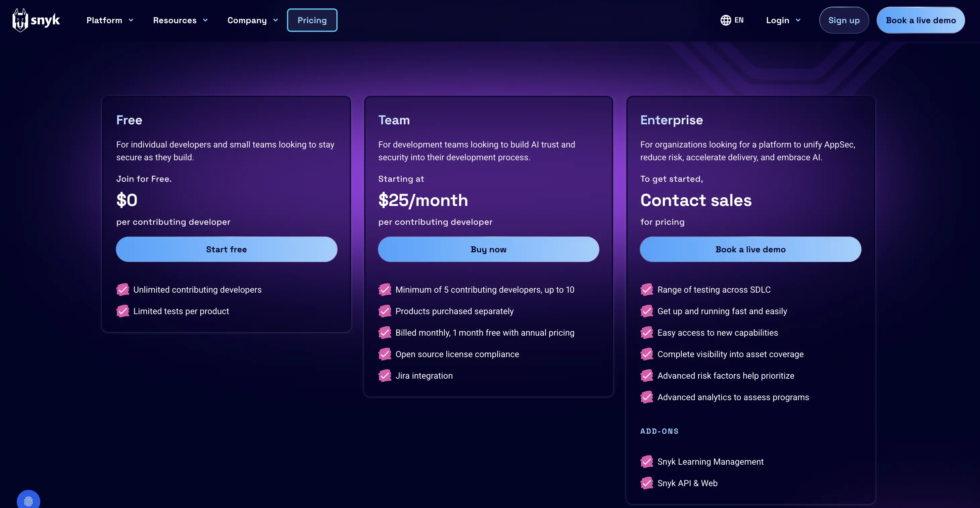Viewport: 980px width, 508px height.
Task: Open the Login dropdown menu
Action: click(x=783, y=20)
